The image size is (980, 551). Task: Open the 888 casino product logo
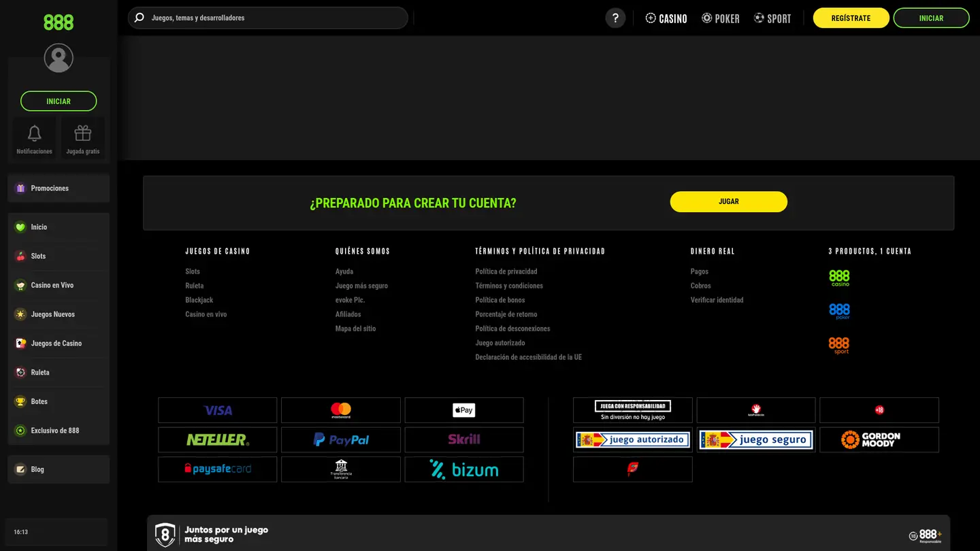point(839,278)
